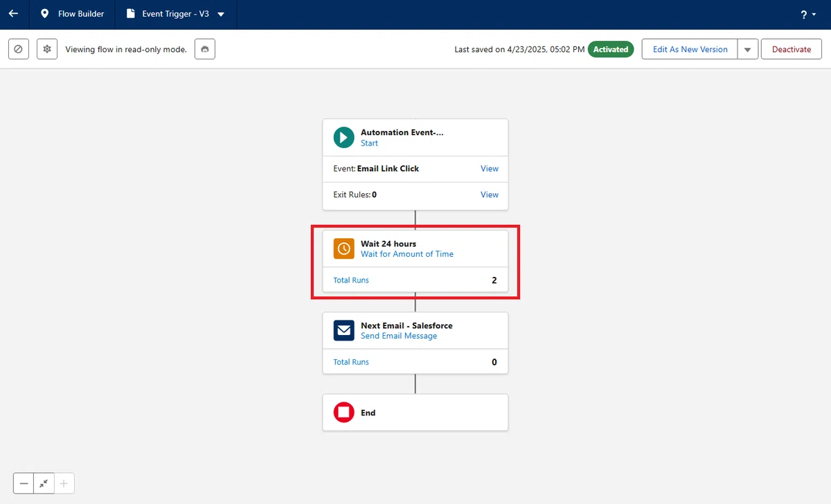Screen dimensions: 831x504
Task: Click Total Runs in Next Email card
Action: click(351, 362)
